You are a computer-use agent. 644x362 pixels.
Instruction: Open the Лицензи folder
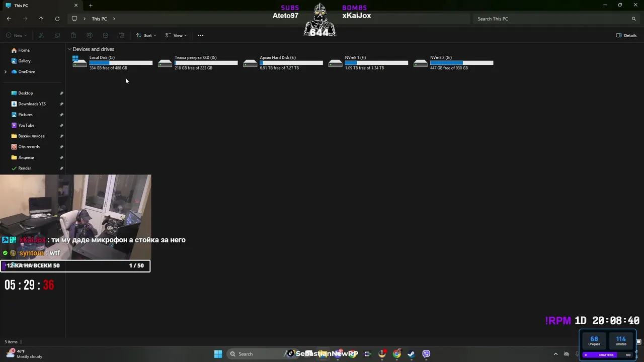point(26,157)
